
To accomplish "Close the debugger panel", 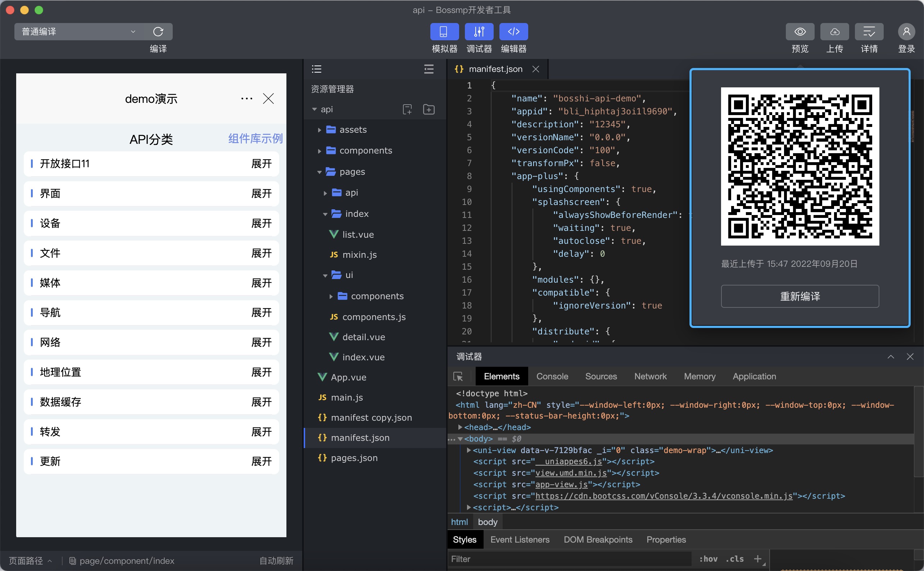I will click(x=910, y=356).
